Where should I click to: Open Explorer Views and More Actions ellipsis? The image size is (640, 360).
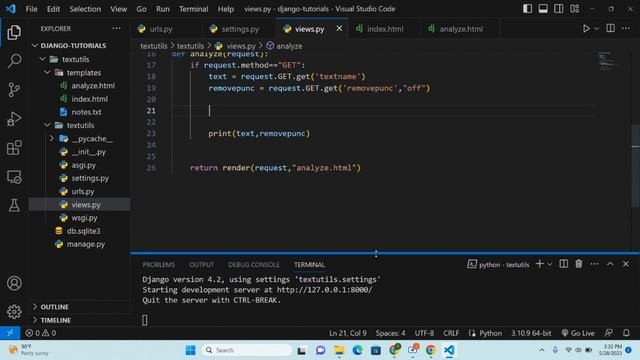pos(116,28)
